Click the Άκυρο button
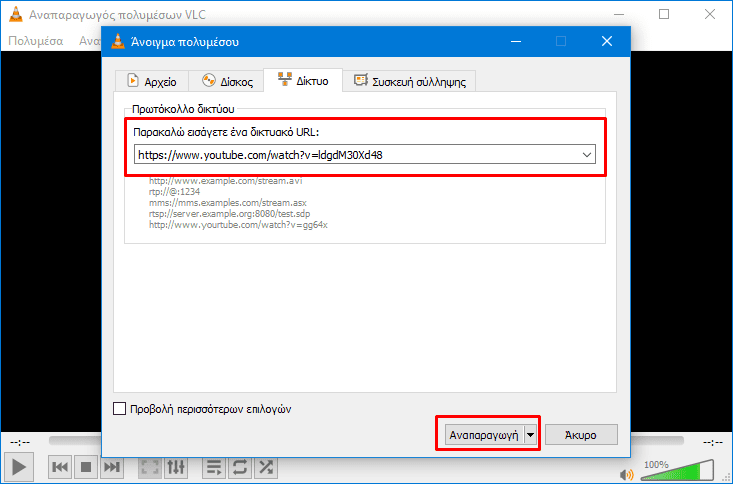Image resolution: width=733 pixels, height=484 pixels. tap(581, 435)
